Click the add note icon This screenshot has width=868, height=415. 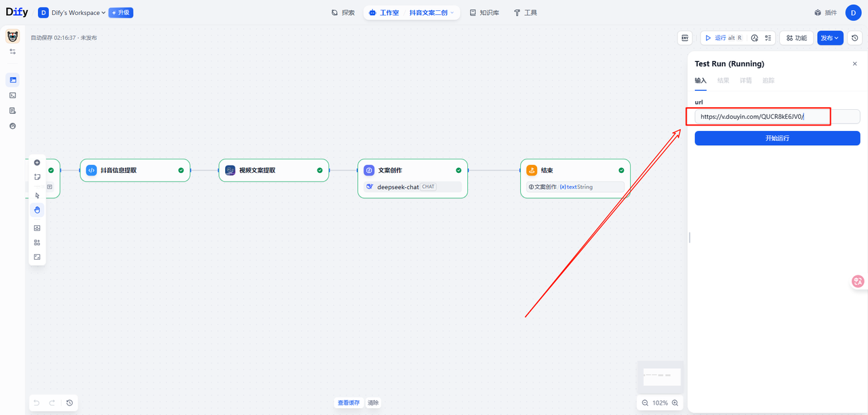click(x=37, y=177)
